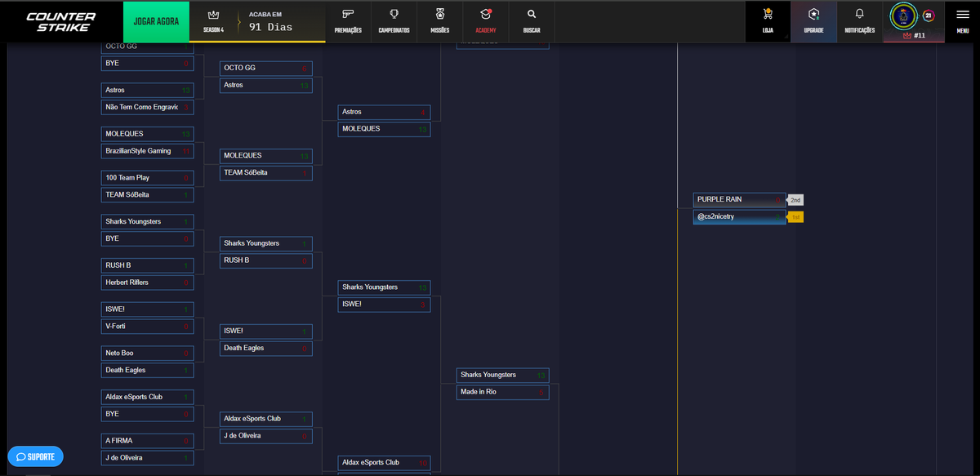Go to Campeonatos trophy tab
Image resolution: width=980 pixels, height=476 pixels.
click(x=394, y=21)
